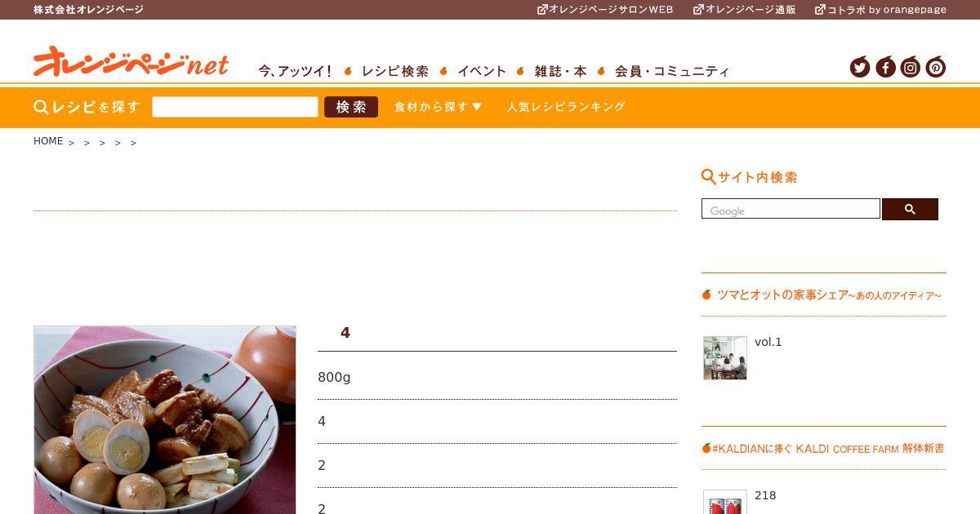Click the Google site search magnifier button
Viewport: 980px width, 514px height.
[910, 209]
